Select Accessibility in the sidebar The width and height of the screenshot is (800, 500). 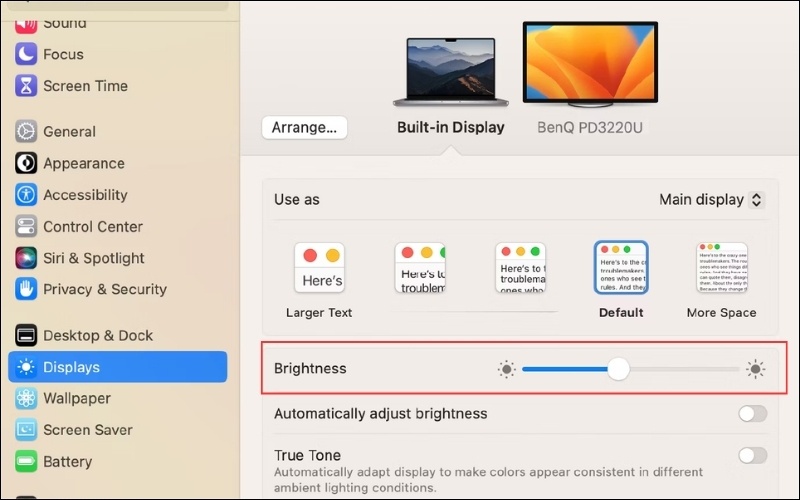117,195
